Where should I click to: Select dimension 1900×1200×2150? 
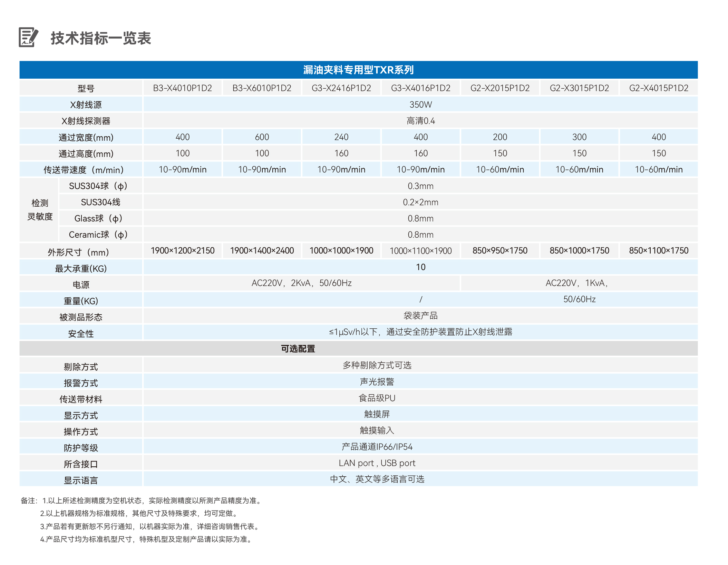click(x=182, y=250)
